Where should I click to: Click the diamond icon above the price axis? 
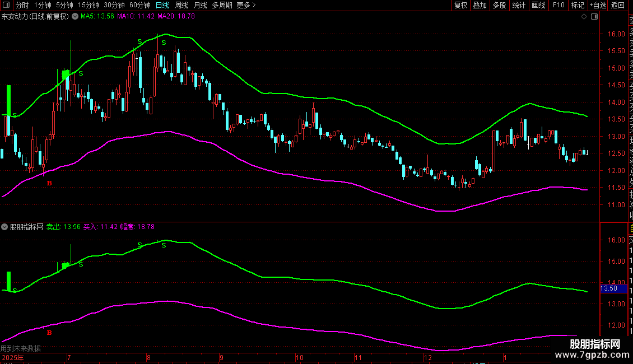point(584,17)
